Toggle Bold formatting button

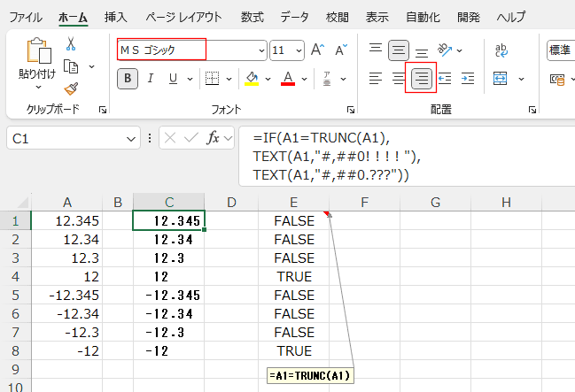click(128, 79)
